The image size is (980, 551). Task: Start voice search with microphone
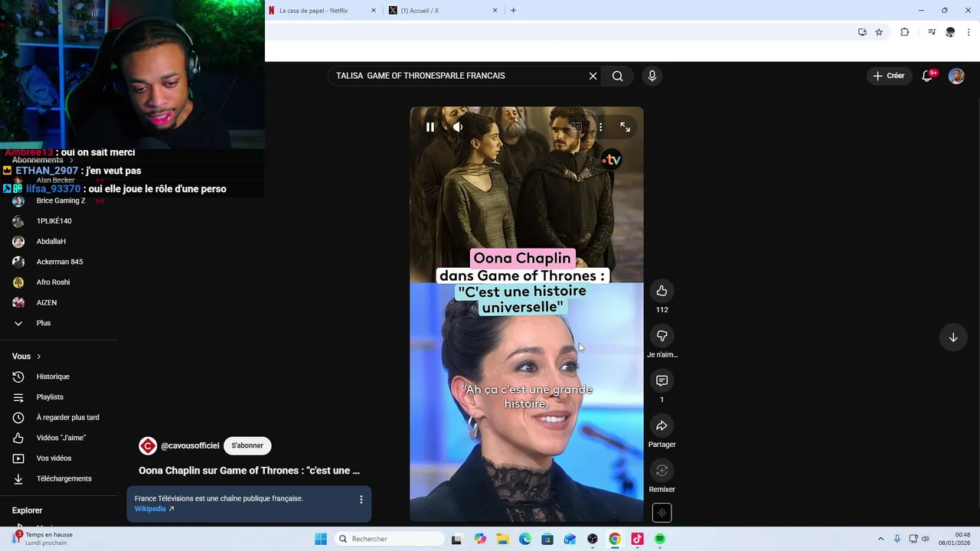tap(652, 76)
